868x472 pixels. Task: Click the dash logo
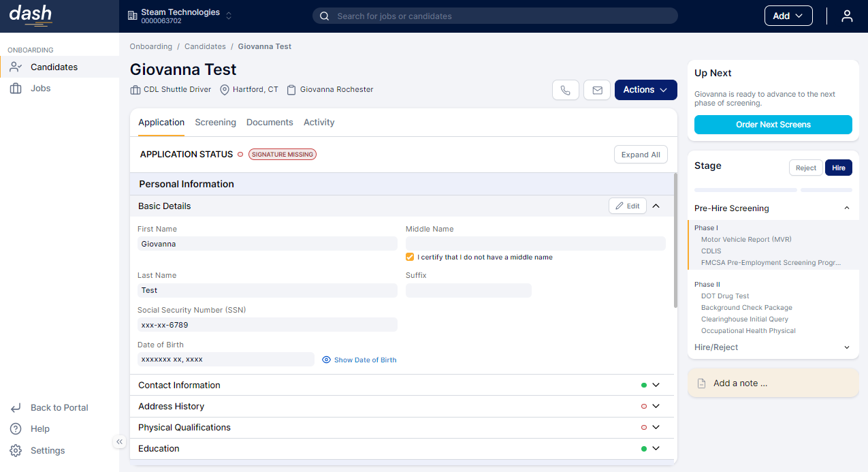[31, 15]
